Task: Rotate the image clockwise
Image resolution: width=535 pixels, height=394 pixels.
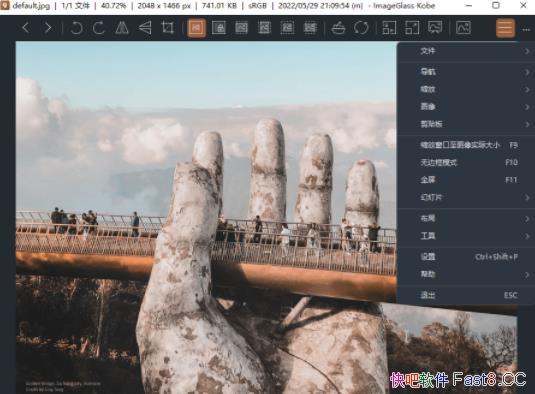Action: click(99, 28)
